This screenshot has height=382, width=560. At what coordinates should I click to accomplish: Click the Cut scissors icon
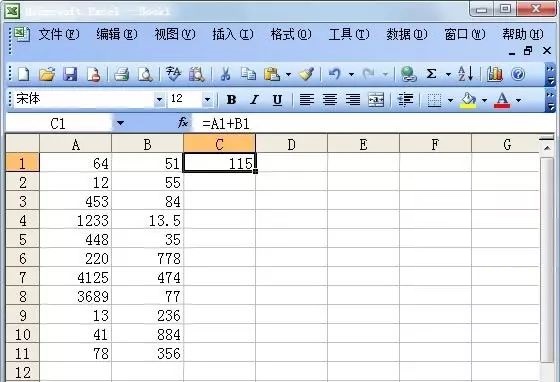pyautogui.click(x=225, y=74)
